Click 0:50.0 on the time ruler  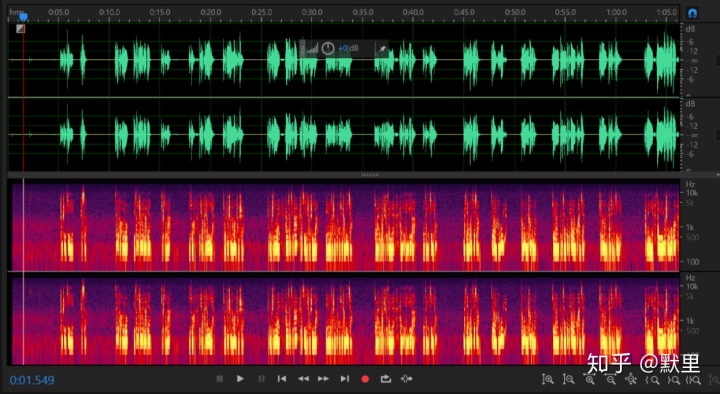[x=515, y=12]
